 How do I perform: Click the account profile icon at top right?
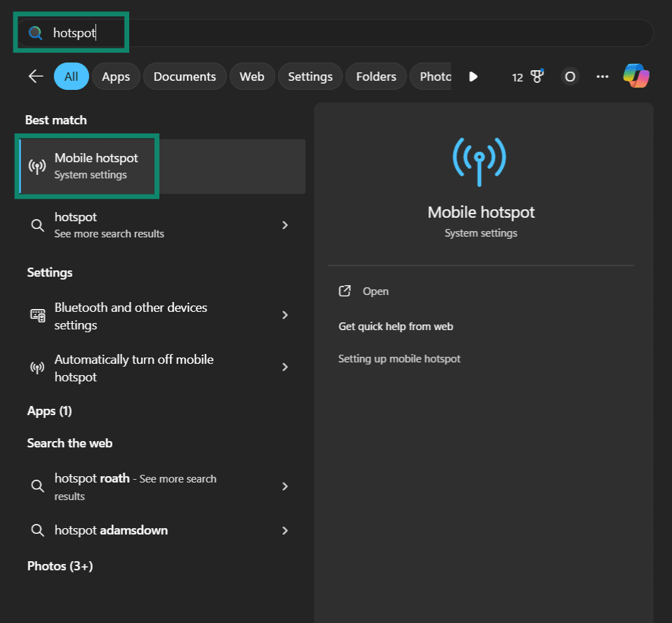tap(569, 77)
